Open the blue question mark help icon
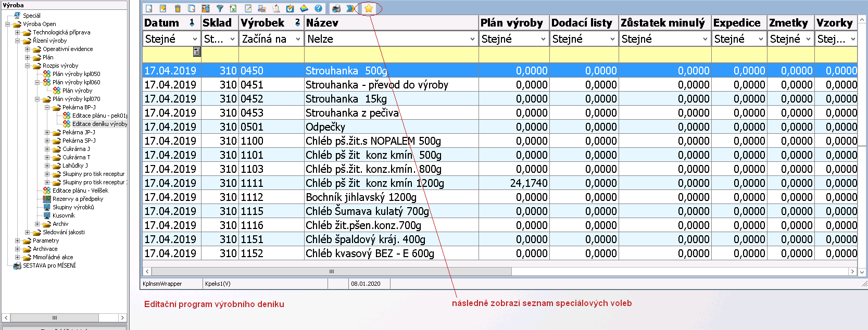 [x=318, y=8]
